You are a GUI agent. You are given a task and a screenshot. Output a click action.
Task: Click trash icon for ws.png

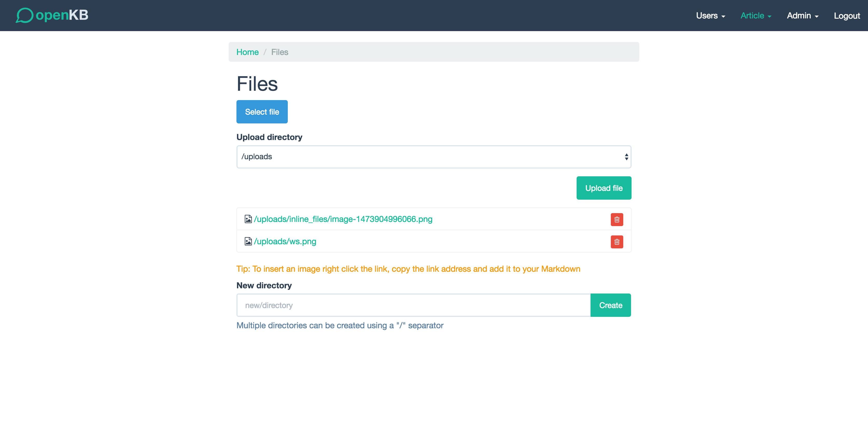(x=617, y=242)
